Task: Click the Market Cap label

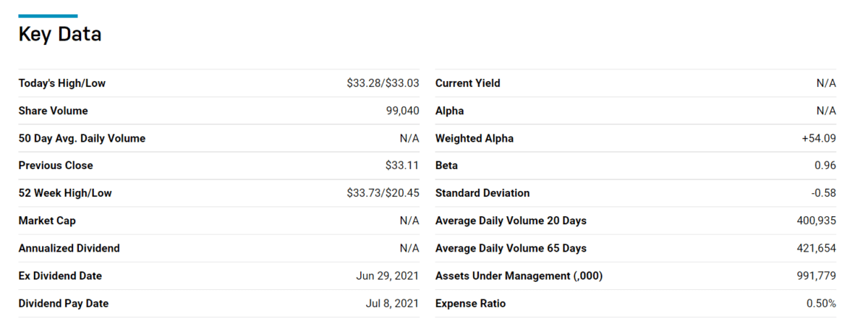Action: coord(47,221)
